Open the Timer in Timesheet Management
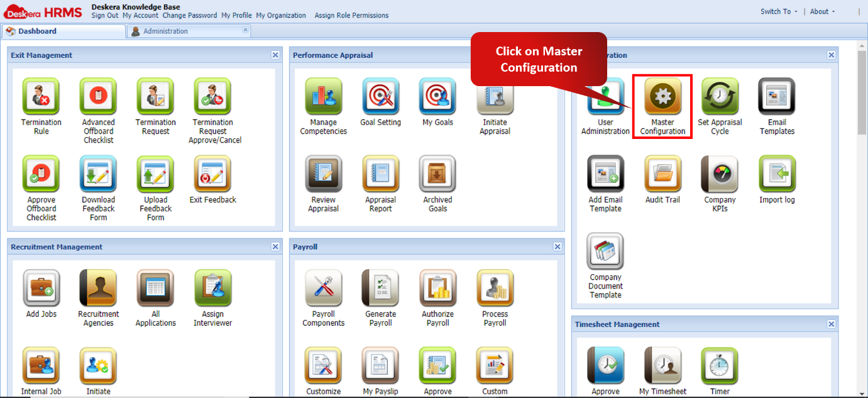This screenshot has height=398, width=868. pyautogui.click(x=719, y=363)
